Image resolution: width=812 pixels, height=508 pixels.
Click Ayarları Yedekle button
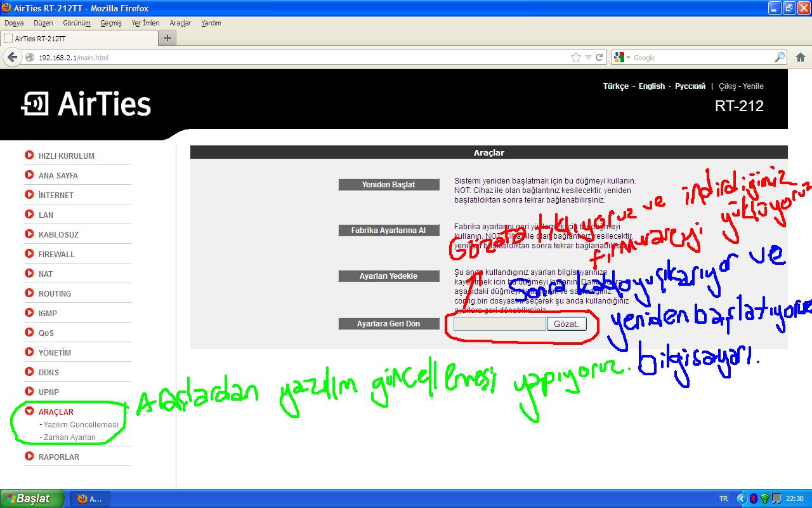click(x=389, y=276)
